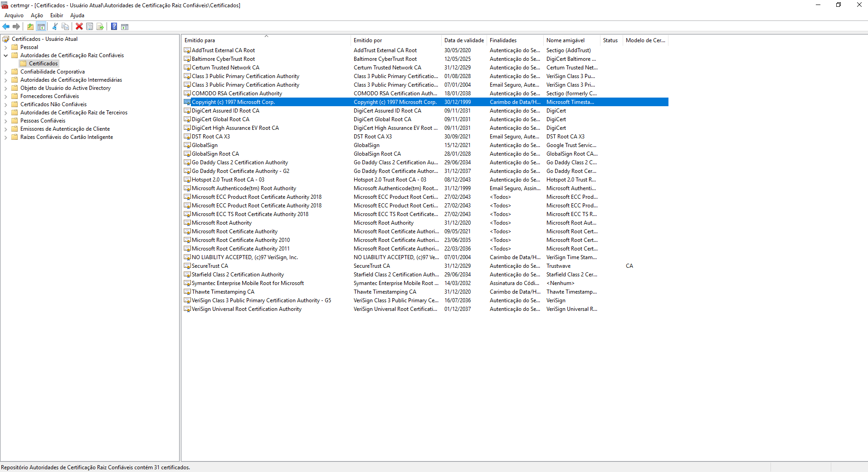Screen dimensions: 868x472
Task: Expand Objeto de Usuário do Active Directory
Action: pos(5,88)
